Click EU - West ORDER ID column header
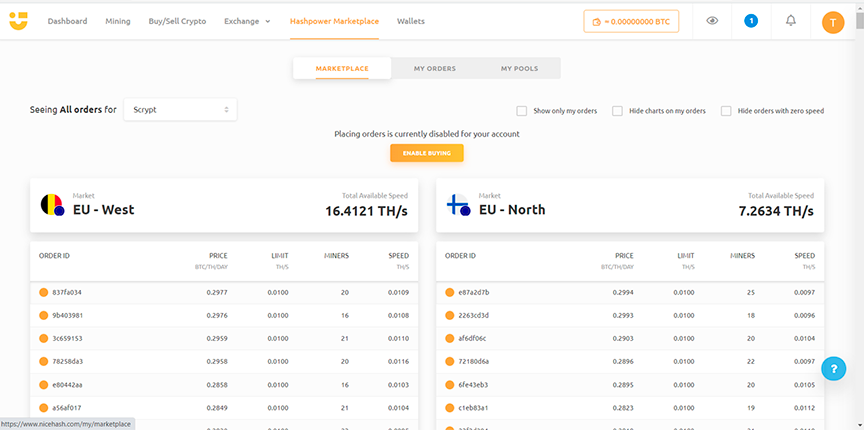 (54, 256)
